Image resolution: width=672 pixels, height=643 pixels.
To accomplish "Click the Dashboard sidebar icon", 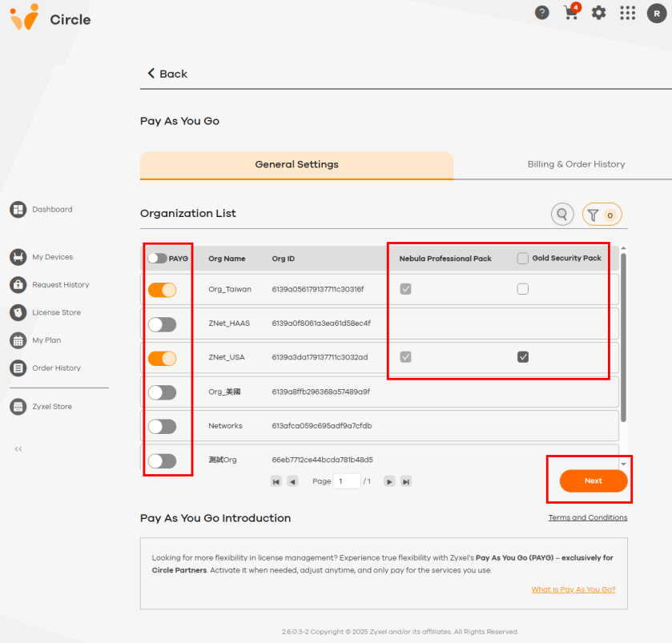I will 18,210.
